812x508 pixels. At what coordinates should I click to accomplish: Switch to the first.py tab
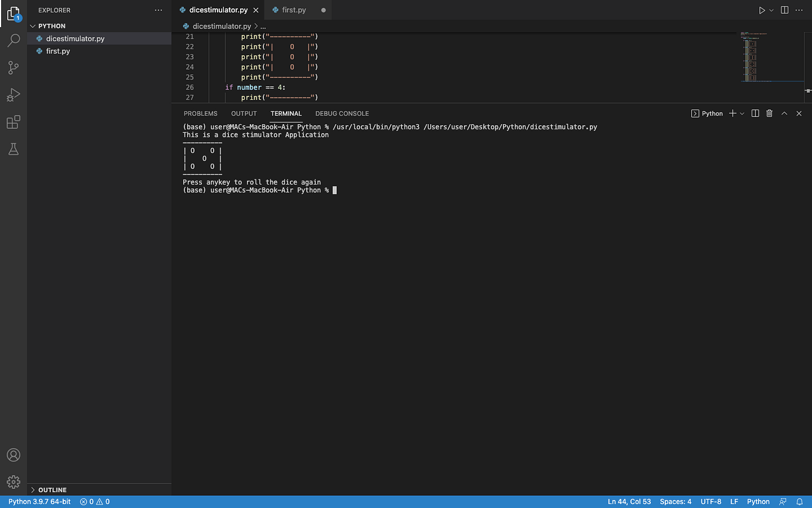[293, 9]
